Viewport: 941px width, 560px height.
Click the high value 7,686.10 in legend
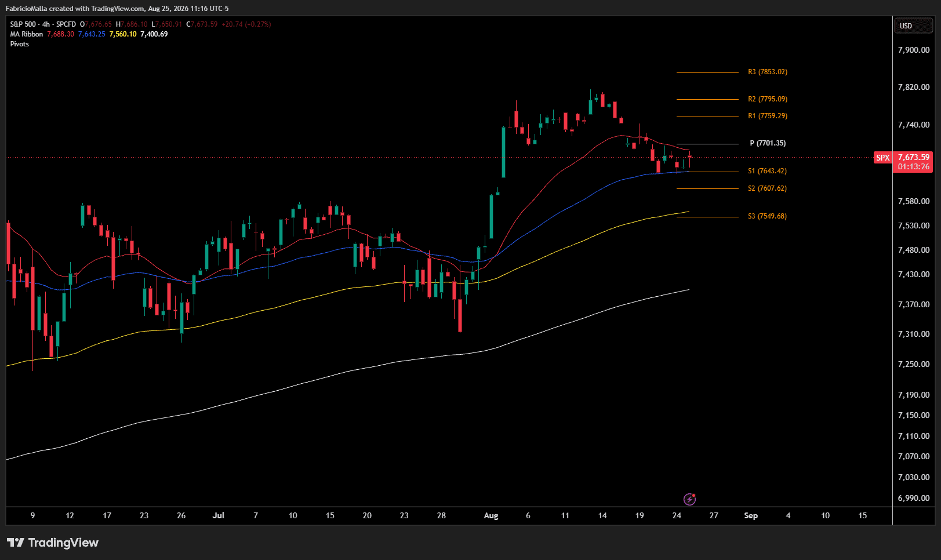click(134, 24)
